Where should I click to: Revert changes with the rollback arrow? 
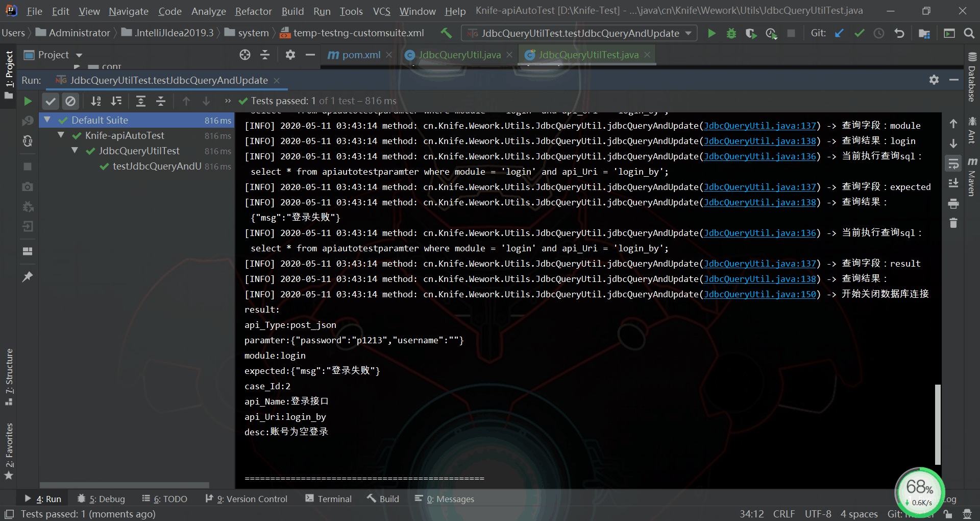(x=899, y=33)
